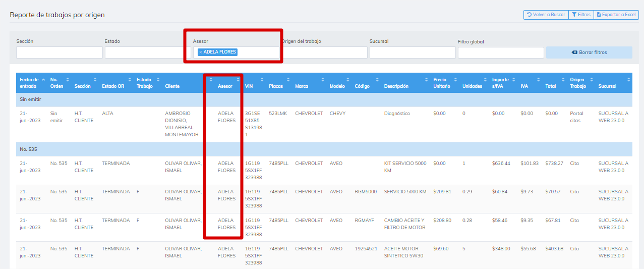644x269 pixels.
Task: Click the Sección filter input
Action: pyautogui.click(x=60, y=52)
